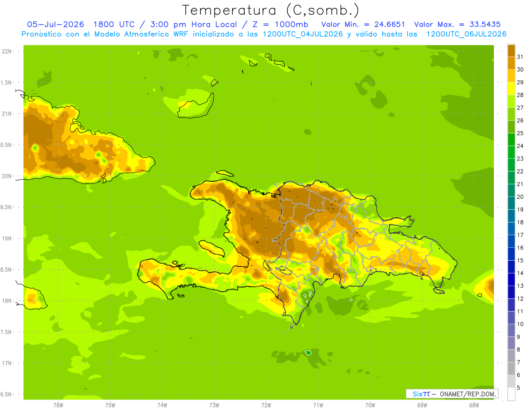Click longitude axis label "69W"
532x411 pixels.
[422, 405]
